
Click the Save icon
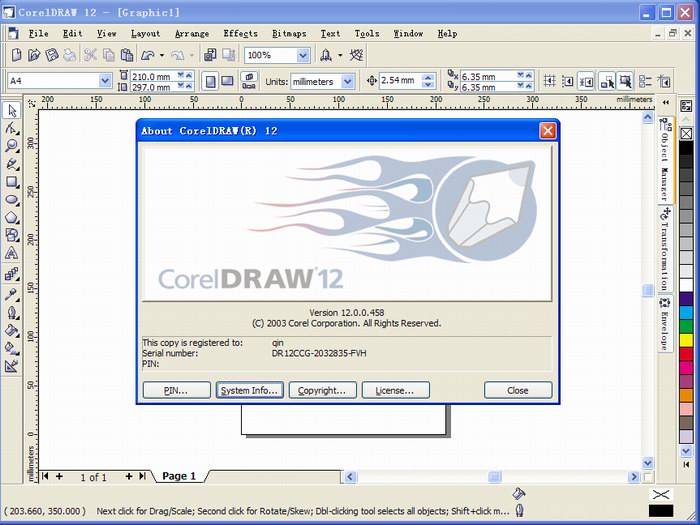pos(52,55)
